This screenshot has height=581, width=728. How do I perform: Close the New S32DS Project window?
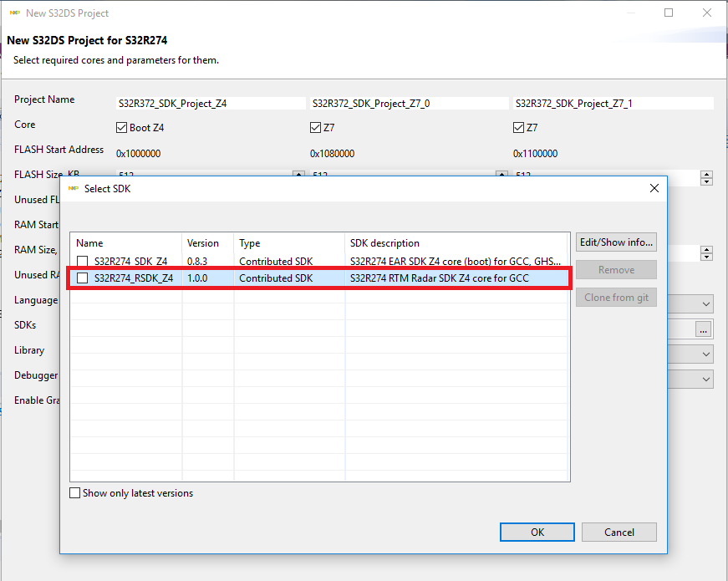[x=707, y=13]
